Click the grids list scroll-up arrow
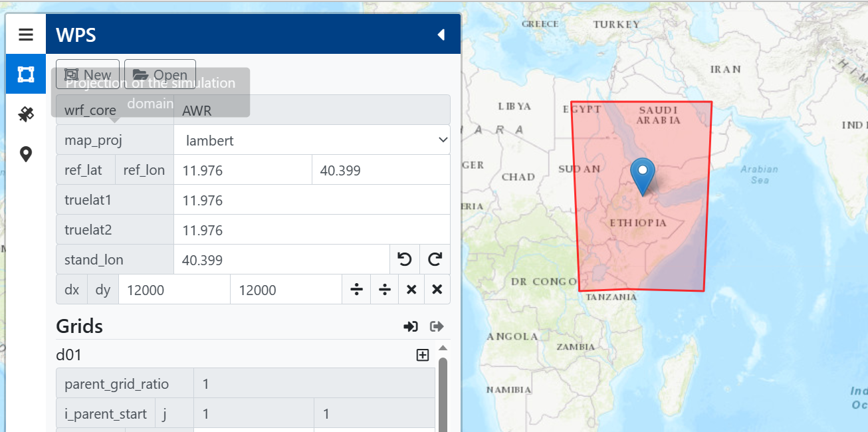 pyautogui.click(x=443, y=348)
